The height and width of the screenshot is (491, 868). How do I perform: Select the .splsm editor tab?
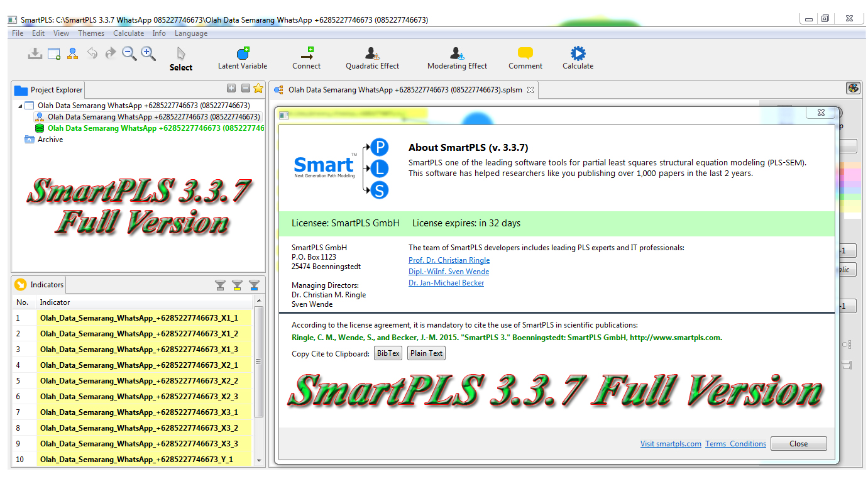tap(403, 90)
